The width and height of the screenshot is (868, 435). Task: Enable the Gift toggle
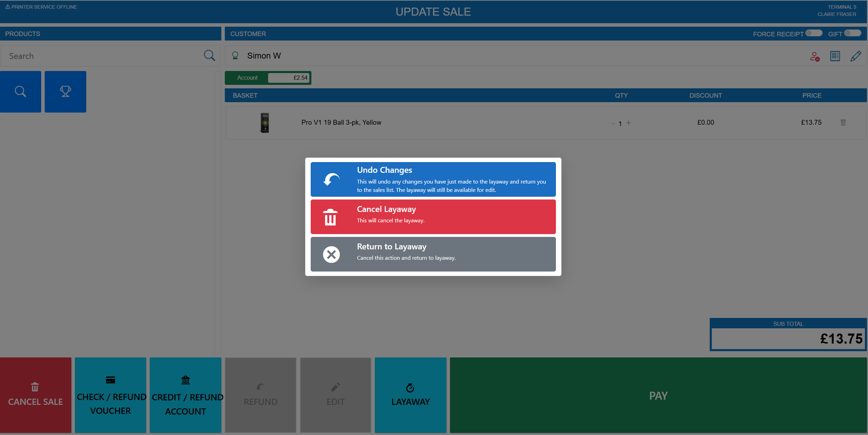tap(852, 33)
